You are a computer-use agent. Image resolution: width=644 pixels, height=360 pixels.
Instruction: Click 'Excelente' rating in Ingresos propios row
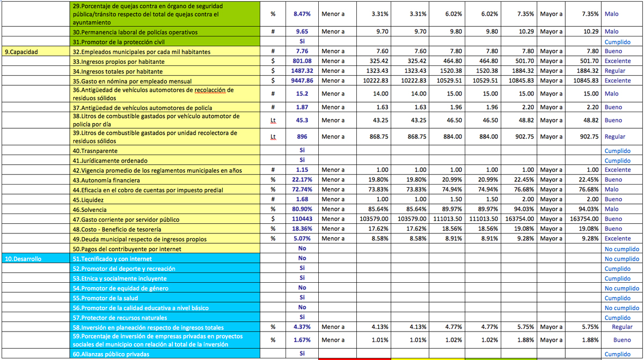click(618, 62)
